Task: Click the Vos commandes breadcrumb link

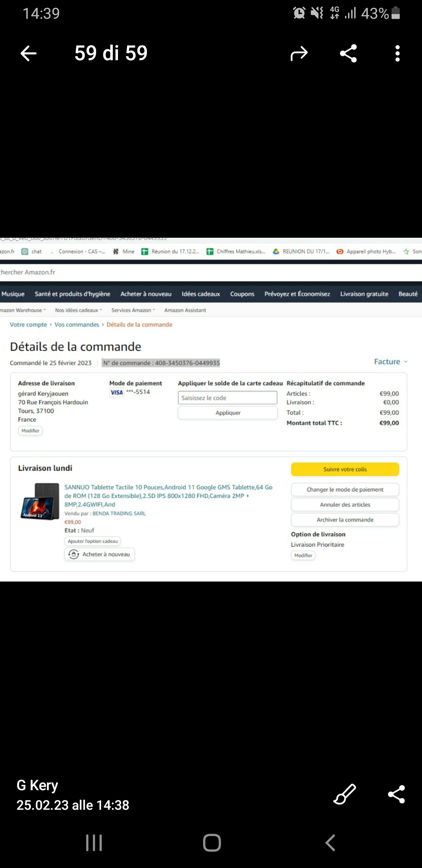Action: (x=77, y=325)
